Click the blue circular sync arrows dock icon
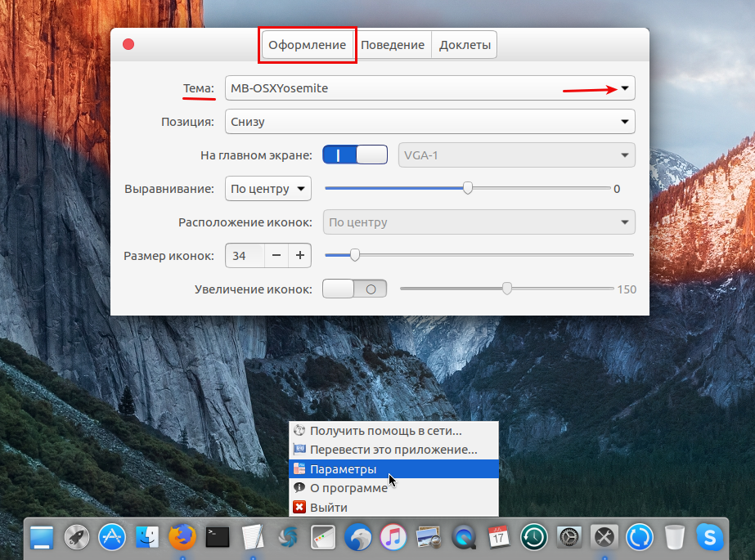 tap(640, 537)
